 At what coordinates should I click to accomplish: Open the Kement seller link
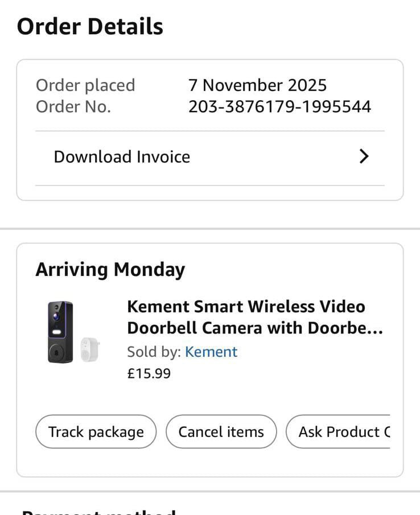[211, 352]
